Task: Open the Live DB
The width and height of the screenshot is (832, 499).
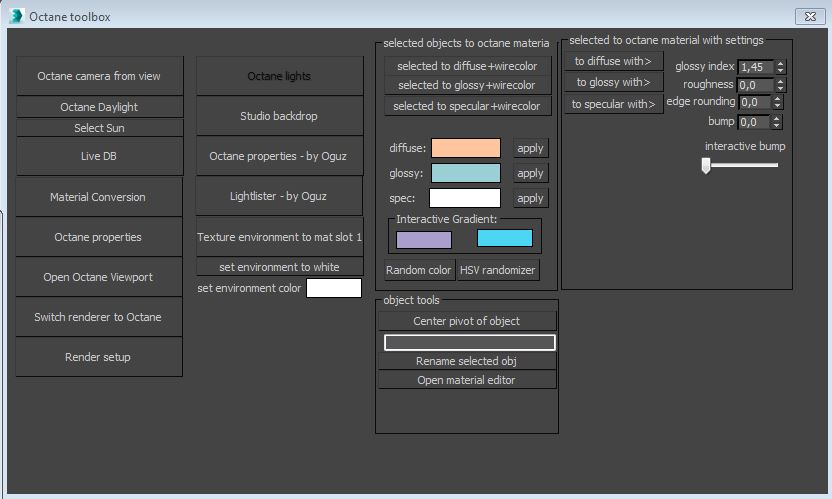Action: point(99,156)
